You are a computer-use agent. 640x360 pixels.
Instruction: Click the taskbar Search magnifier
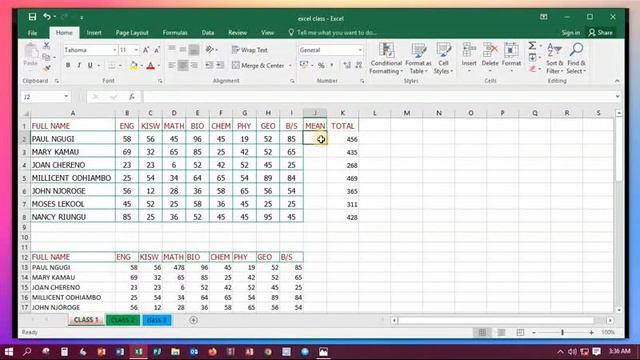pyautogui.click(x=27, y=352)
